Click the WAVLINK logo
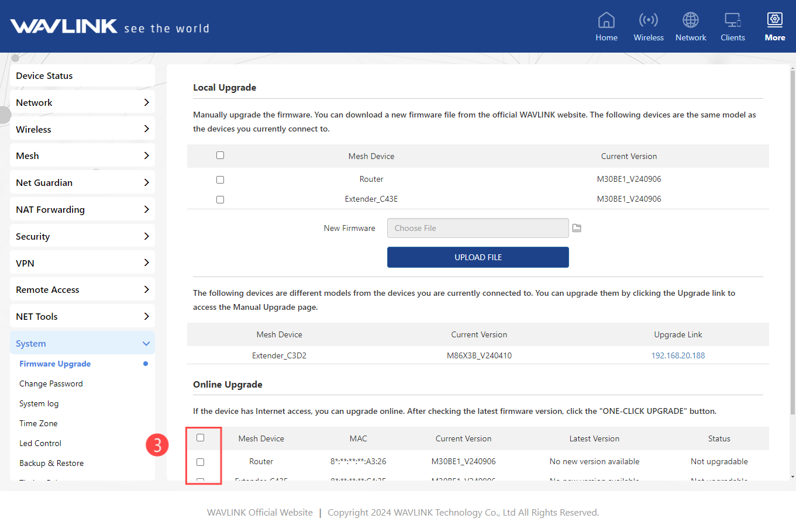The height and width of the screenshot is (532, 796). (64, 26)
